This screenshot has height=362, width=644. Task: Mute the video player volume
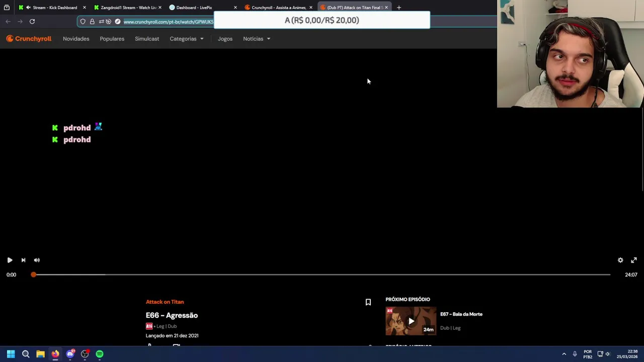37,260
